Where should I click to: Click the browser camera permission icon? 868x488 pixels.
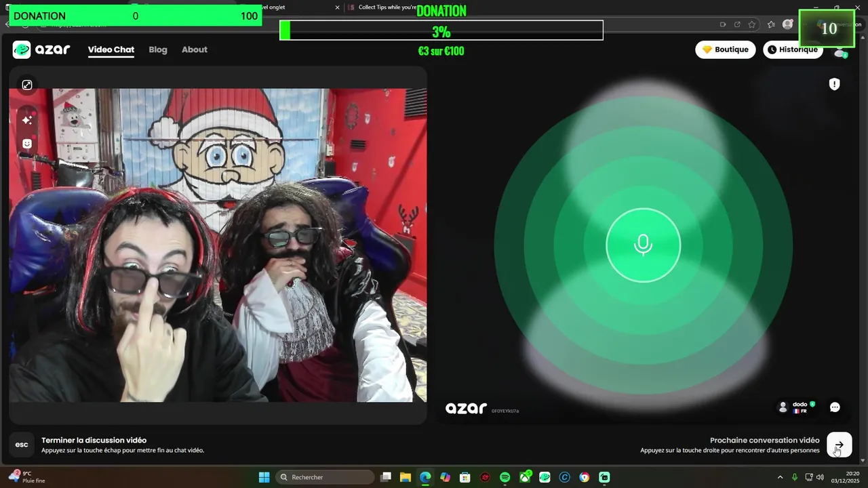(x=723, y=24)
